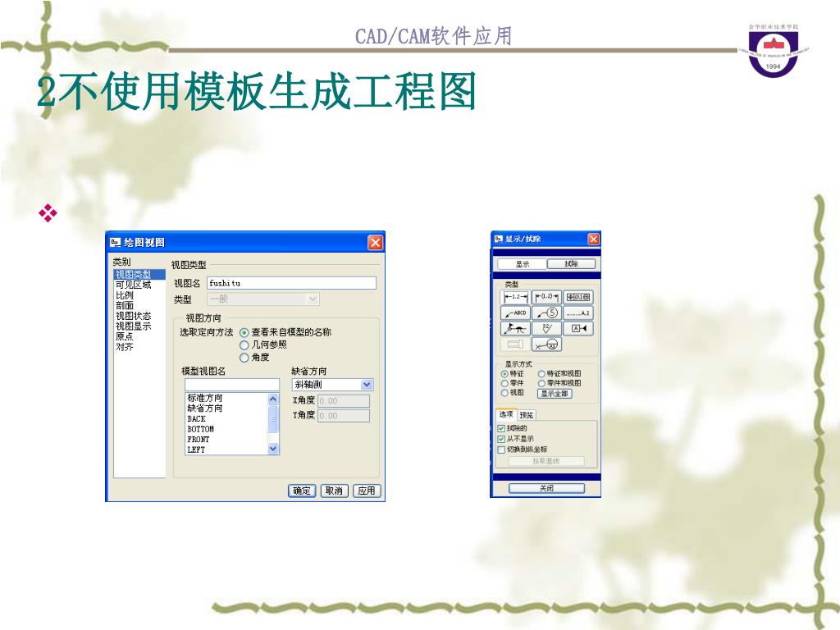Select 视图状态 category

click(x=139, y=316)
